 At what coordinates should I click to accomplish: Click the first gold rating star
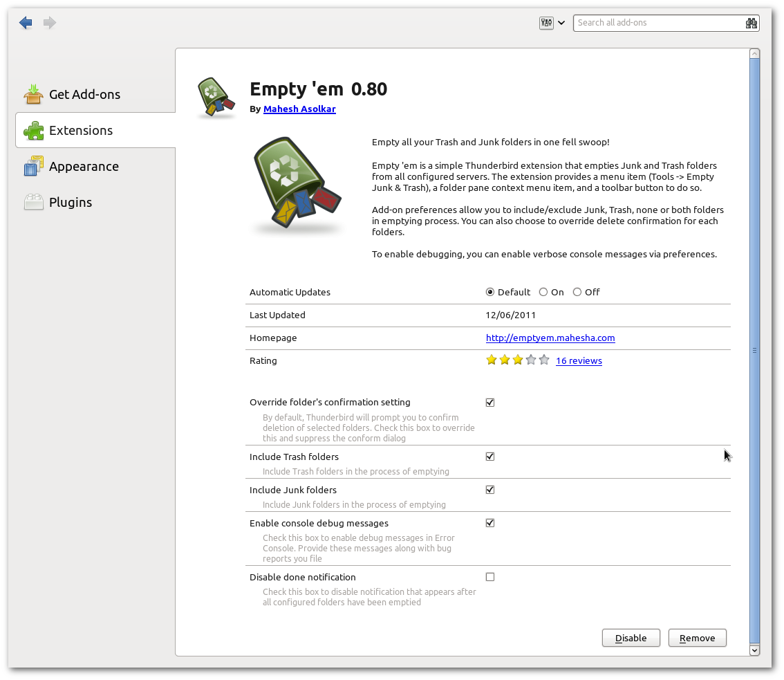pos(492,360)
